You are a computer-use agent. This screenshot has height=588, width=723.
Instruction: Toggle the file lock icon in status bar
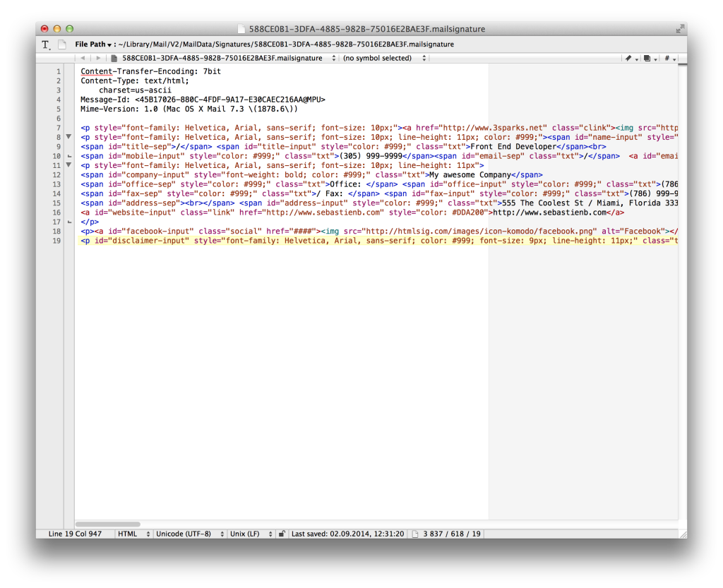(x=282, y=534)
